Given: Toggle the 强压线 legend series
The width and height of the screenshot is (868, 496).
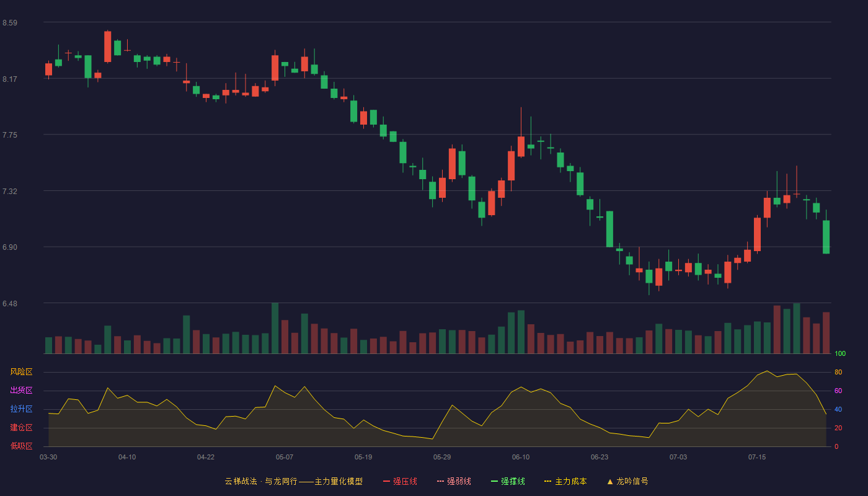Looking at the screenshot, I should 400,481.
